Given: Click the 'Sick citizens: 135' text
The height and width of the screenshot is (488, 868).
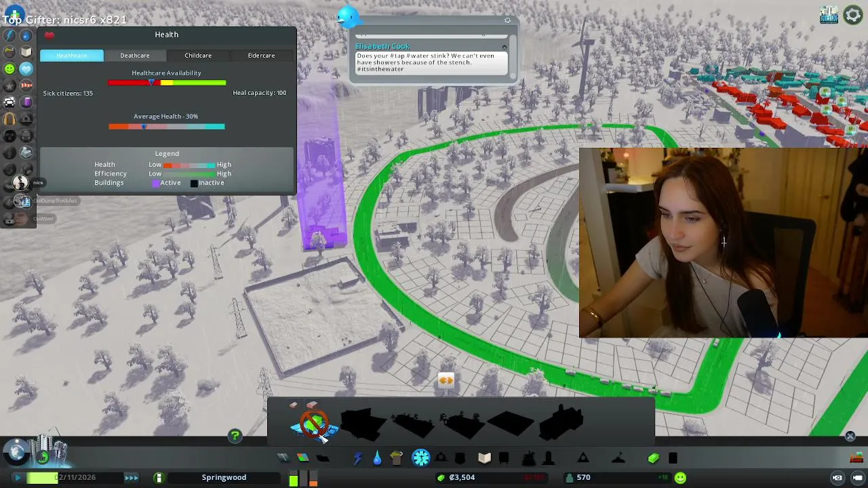Looking at the screenshot, I should click(x=68, y=94).
